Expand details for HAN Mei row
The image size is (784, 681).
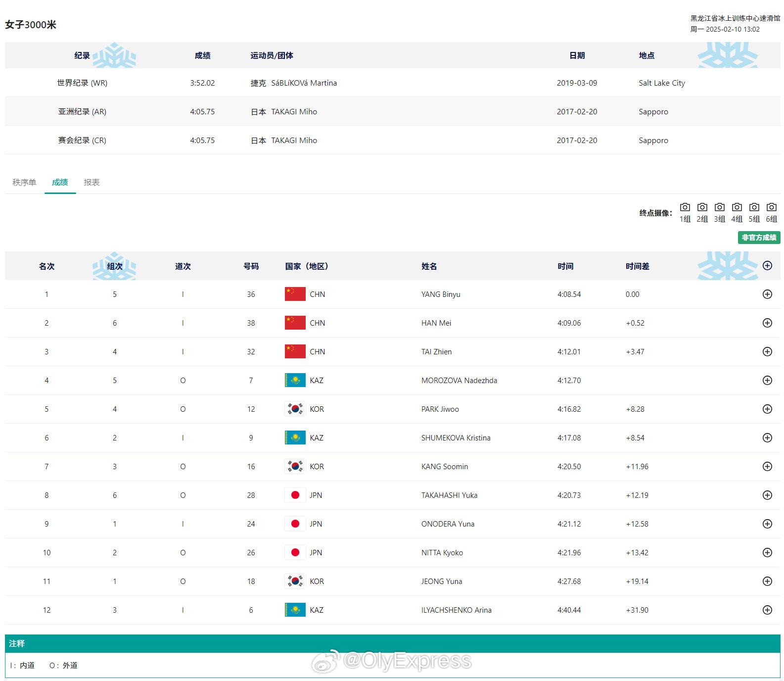click(767, 323)
